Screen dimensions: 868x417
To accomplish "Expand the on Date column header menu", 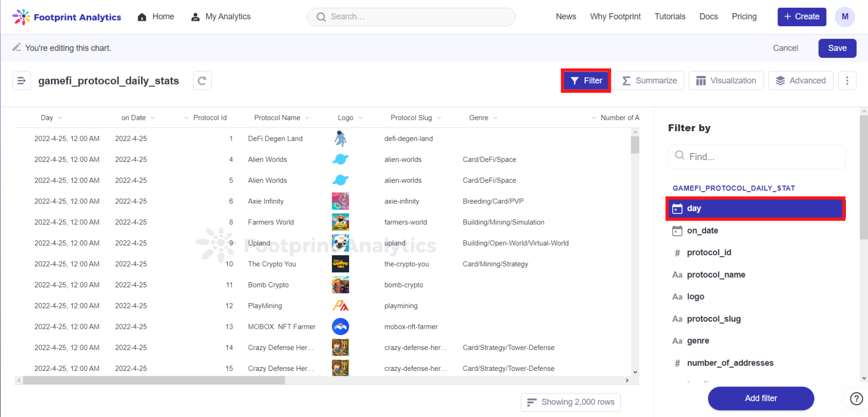I will tap(153, 118).
